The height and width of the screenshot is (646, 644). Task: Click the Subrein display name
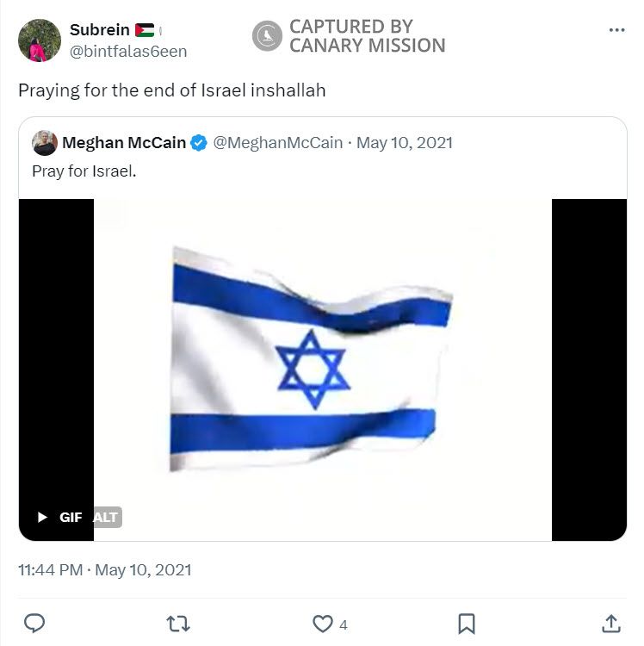(100, 30)
